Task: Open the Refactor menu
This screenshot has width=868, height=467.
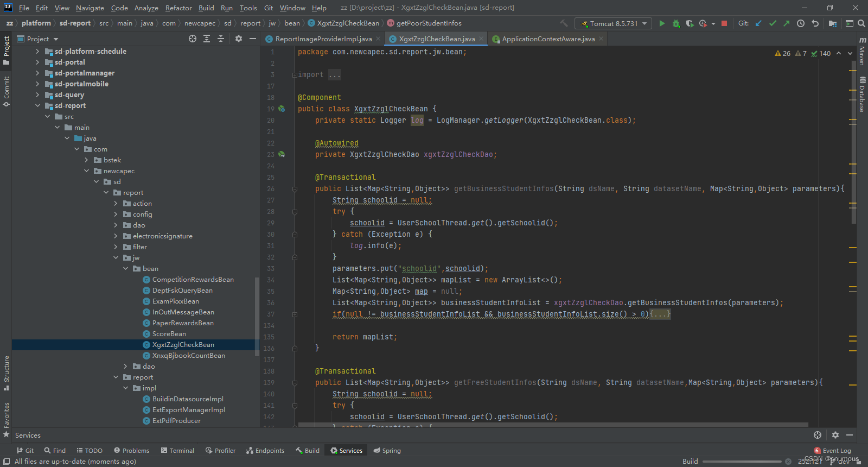Action: pos(178,8)
